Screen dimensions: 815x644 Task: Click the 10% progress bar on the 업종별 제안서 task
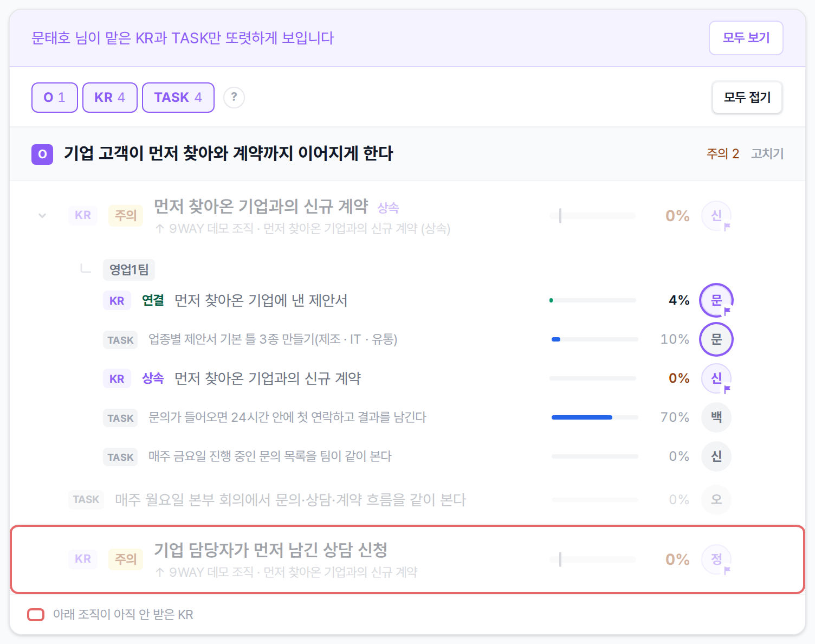[x=595, y=339]
